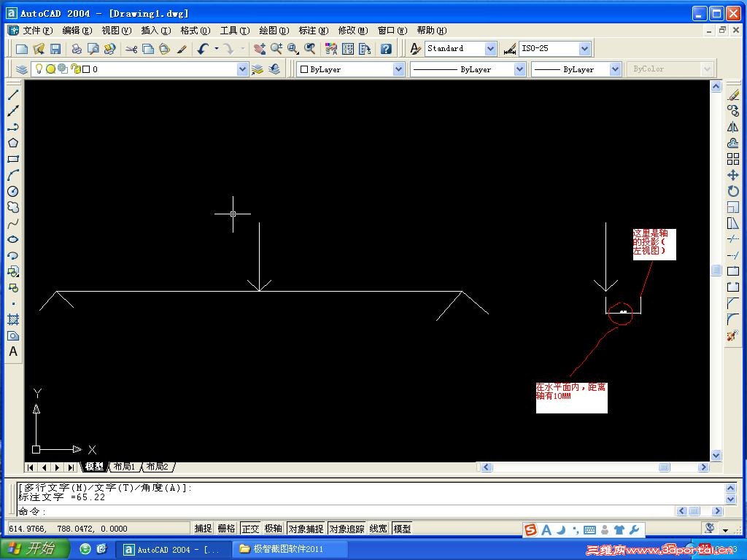Select the Rectangle draw tool

[13, 159]
